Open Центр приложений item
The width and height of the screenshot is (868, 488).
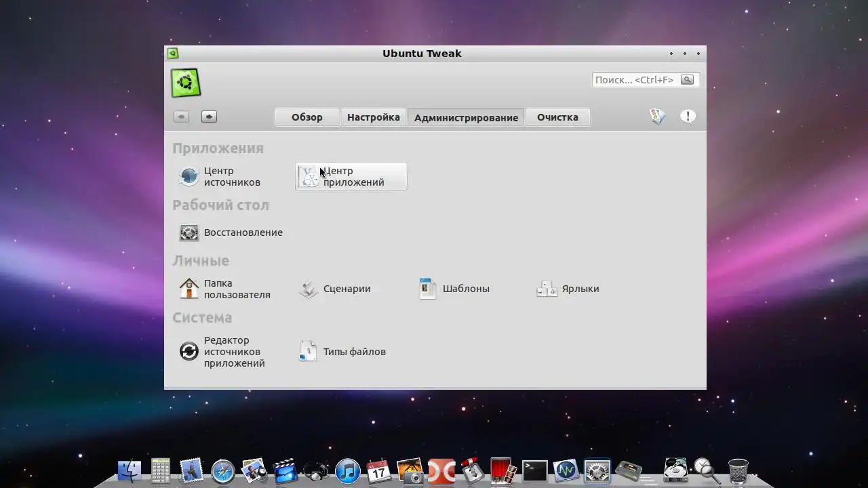(351, 176)
